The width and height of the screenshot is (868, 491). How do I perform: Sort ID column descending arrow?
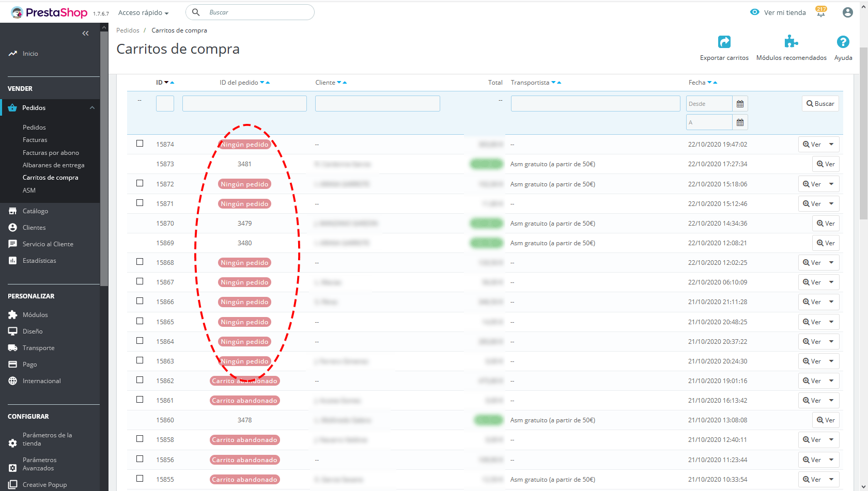tap(166, 83)
